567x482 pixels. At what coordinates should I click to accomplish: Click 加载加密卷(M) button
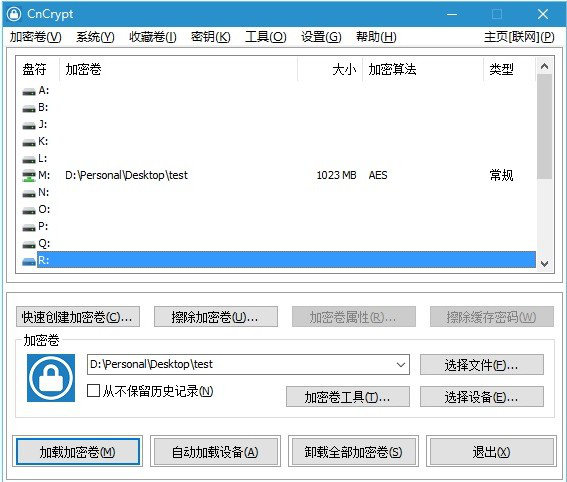point(78,451)
